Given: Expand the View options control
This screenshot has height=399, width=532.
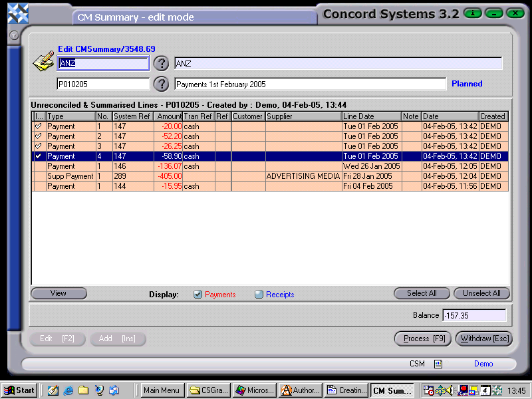Looking at the screenshot, I should tap(59, 293).
